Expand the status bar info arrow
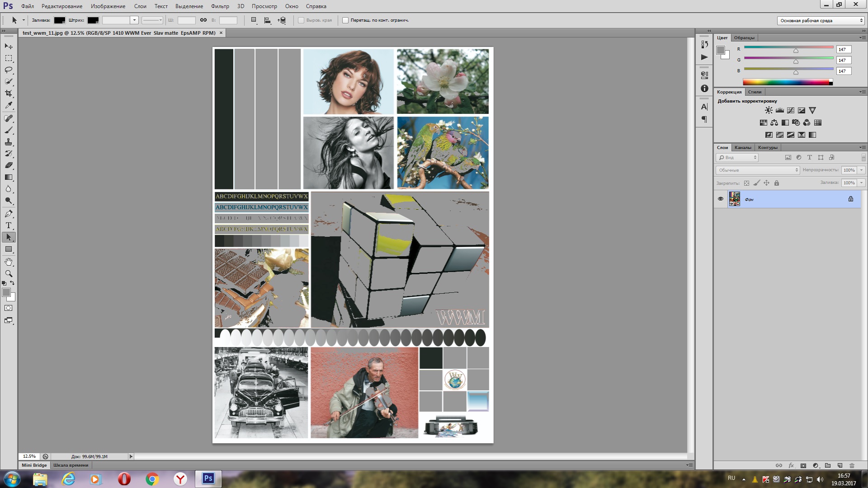The height and width of the screenshot is (488, 868). (131, 457)
